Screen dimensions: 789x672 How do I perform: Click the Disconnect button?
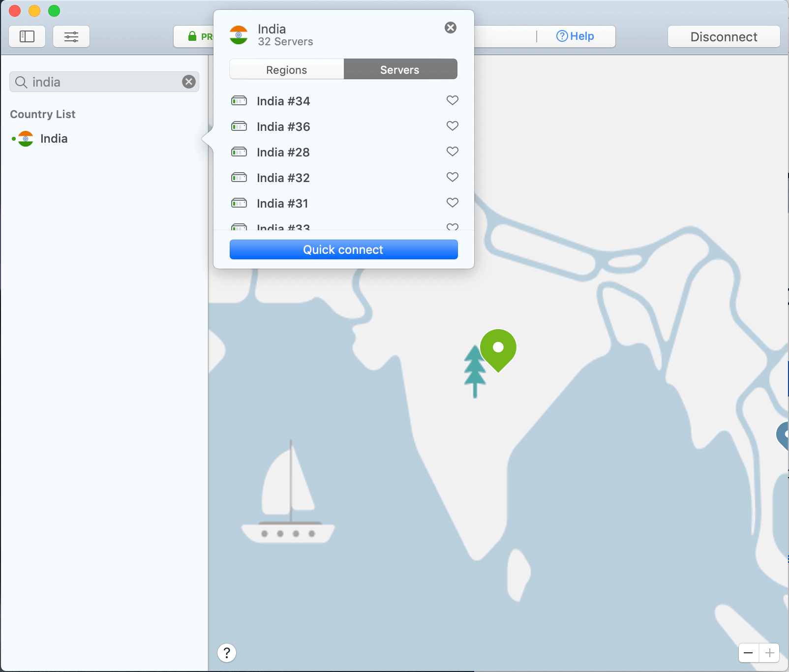pos(724,36)
